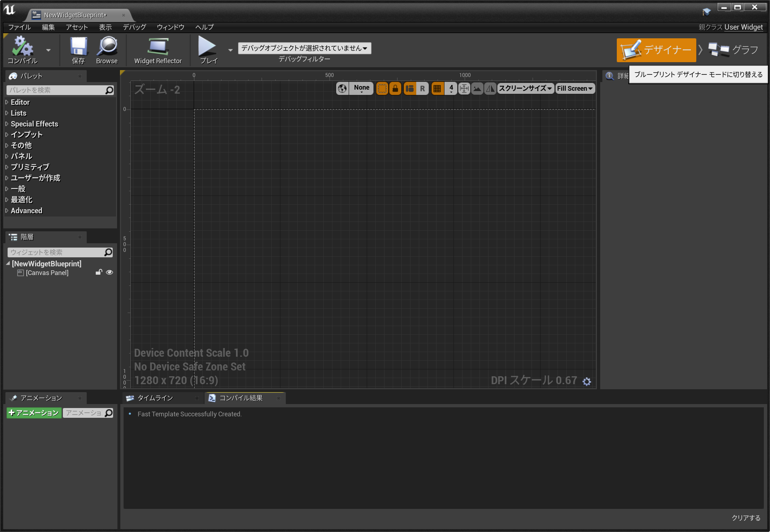Toggle Canvas Panel visibility eye icon

coord(109,273)
